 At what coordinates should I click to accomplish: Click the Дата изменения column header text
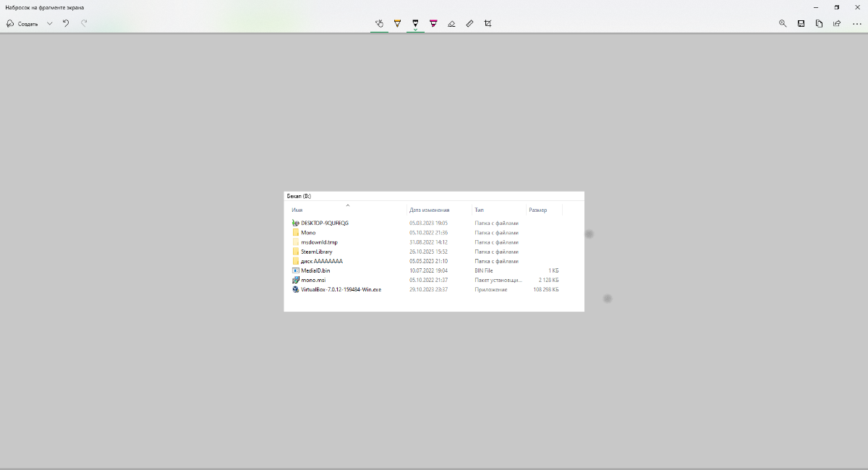pos(429,210)
